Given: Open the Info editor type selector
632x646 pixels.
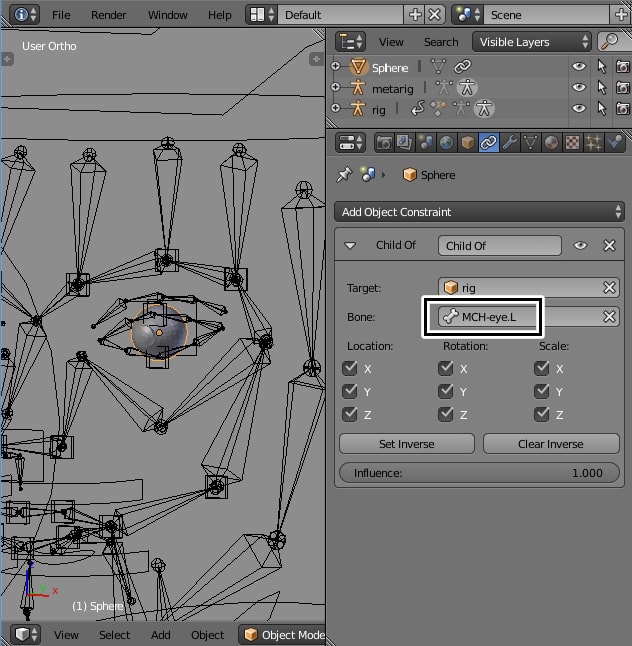Looking at the screenshot, I should pyautogui.click(x=24, y=15).
